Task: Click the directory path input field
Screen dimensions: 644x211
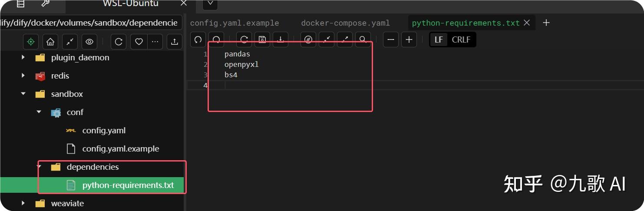Action: 89,23
